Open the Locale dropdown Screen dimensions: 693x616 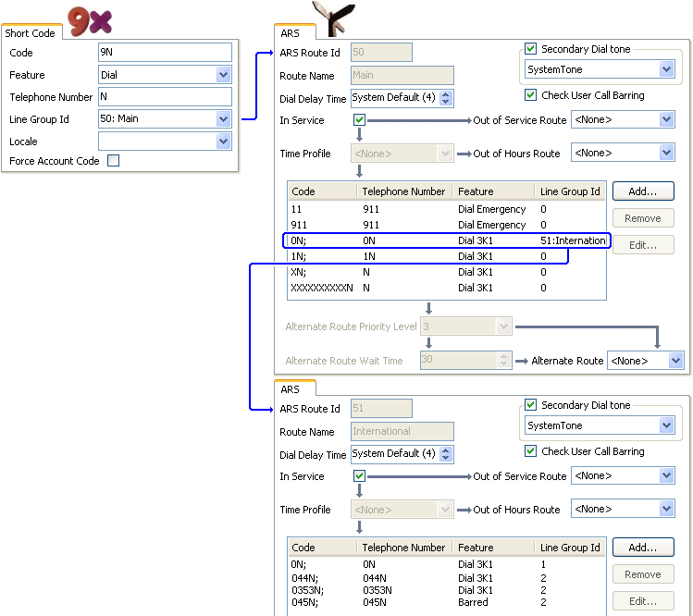[223, 142]
